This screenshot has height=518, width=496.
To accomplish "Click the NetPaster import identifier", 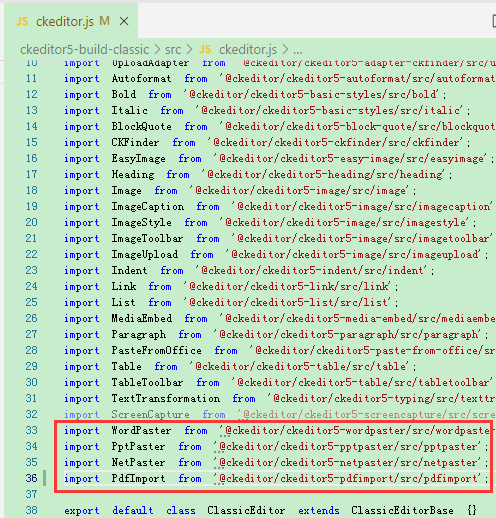I will click(138, 462).
